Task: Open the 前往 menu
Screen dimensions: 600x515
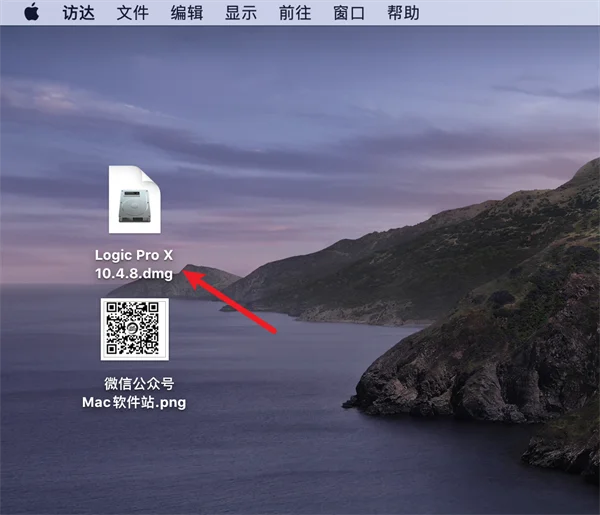Action: [295, 13]
